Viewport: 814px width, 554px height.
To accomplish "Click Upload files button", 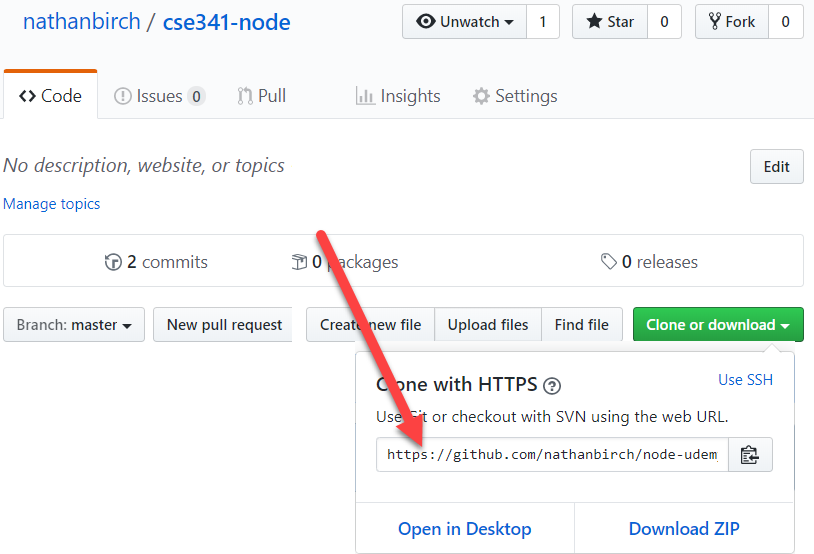I will 488,325.
